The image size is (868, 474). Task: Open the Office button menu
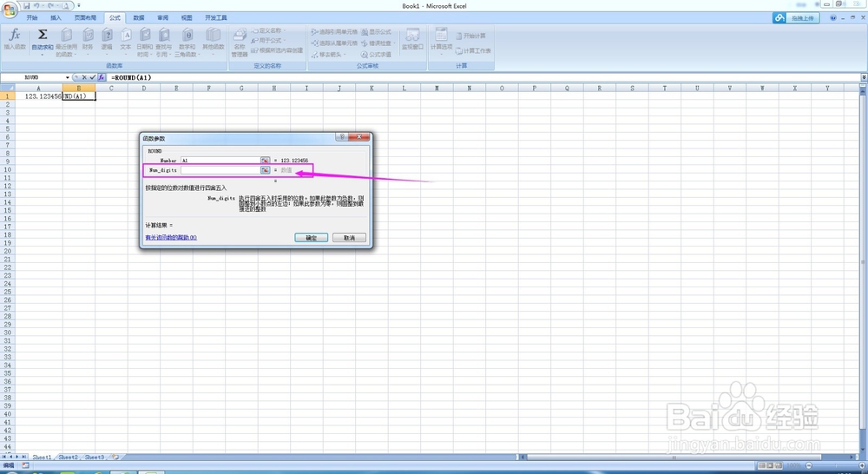(10, 10)
